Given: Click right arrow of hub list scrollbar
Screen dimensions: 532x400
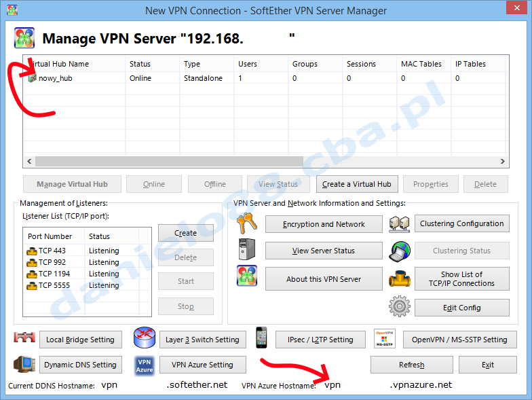Looking at the screenshot, I should point(502,162).
